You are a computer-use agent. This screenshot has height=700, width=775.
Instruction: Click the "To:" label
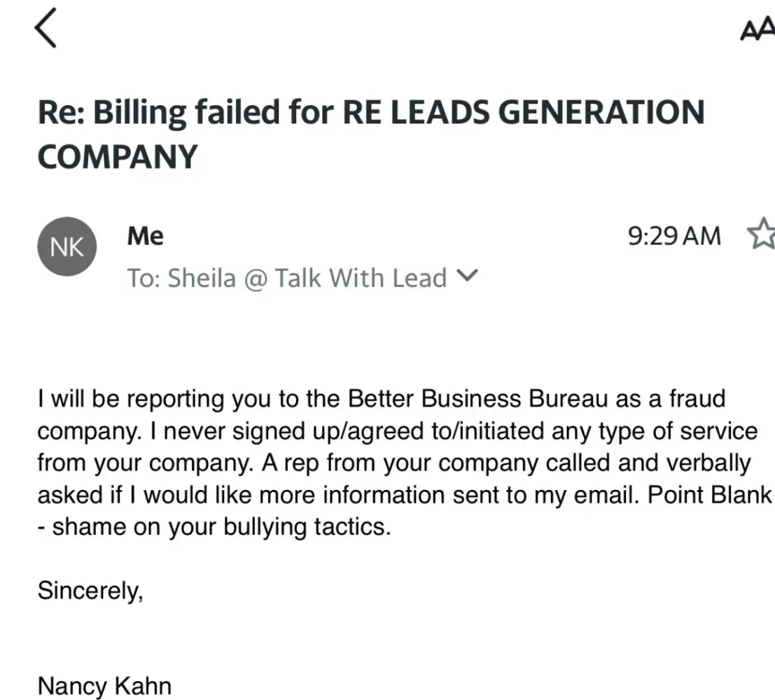pyautogui.click(x=144, y=278)
